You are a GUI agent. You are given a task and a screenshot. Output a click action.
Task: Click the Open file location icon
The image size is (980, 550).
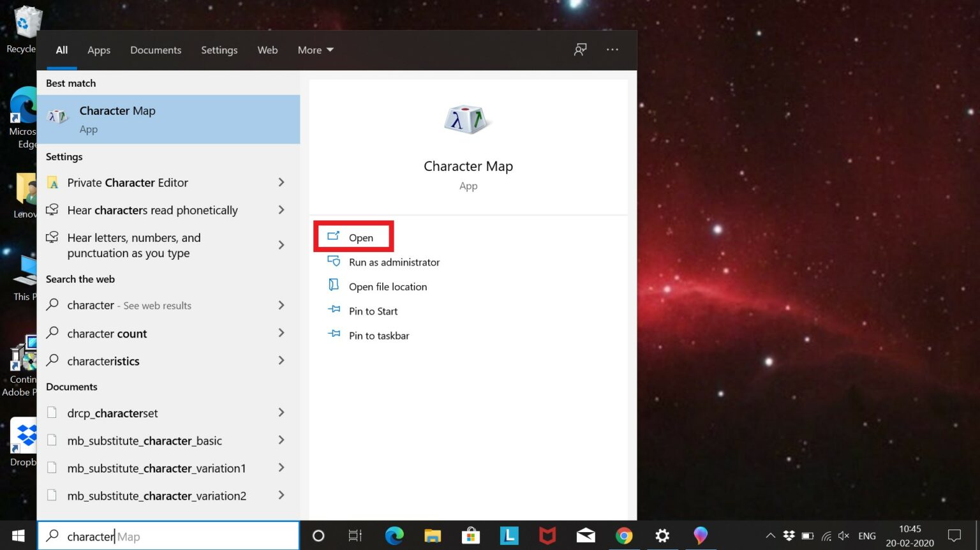334,285
